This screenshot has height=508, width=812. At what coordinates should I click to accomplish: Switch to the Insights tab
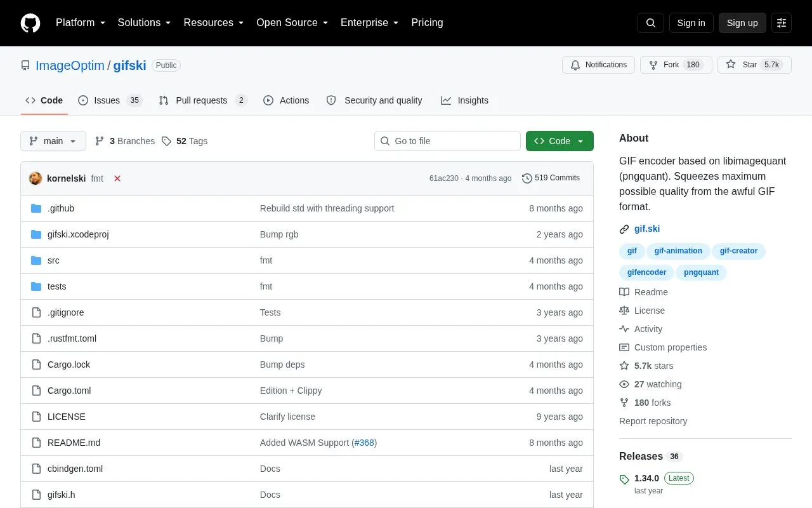pos(465,100)
